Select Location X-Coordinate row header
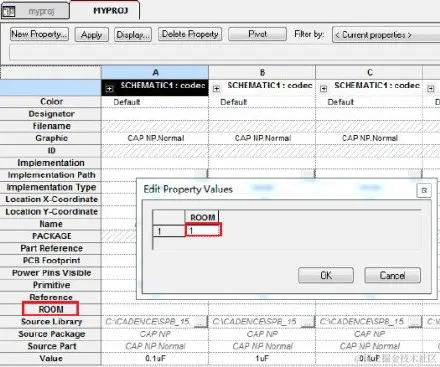The width and height of the screenshot is (440, 367). [51, 199]
